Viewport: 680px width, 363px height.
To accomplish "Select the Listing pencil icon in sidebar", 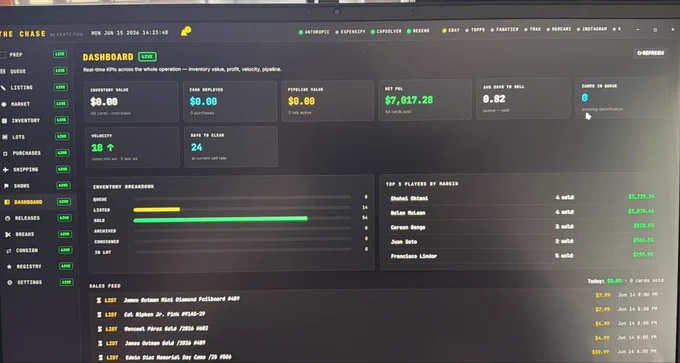I will pyautogui.click(x=3, y=88).
